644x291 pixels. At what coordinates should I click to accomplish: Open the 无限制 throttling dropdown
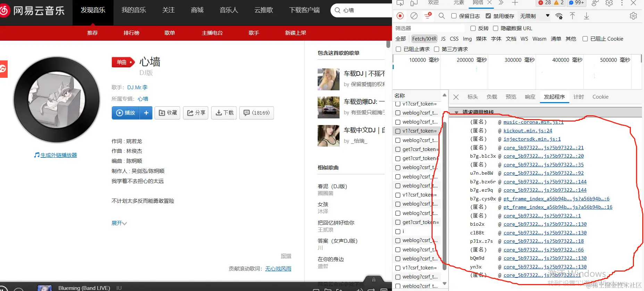[535, 16]
